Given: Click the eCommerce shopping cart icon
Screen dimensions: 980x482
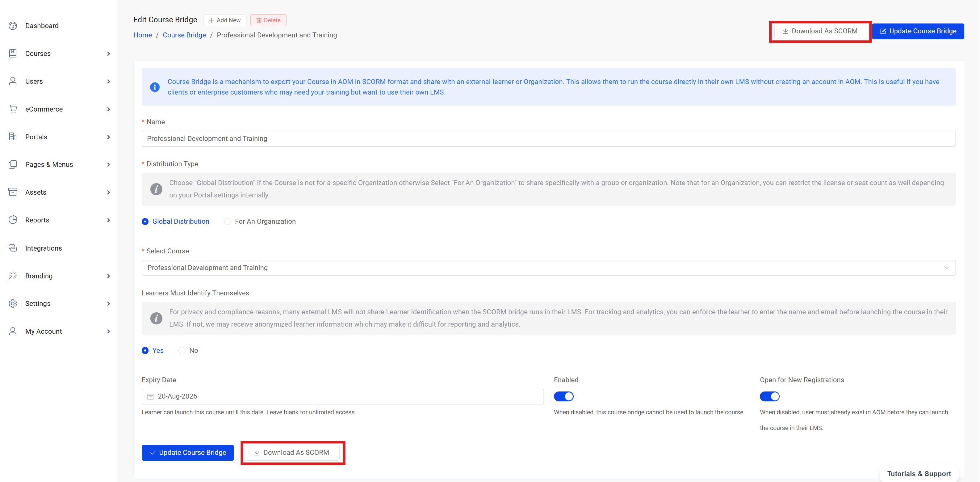Looking at the screenshot, I should (x=13, y=109).
